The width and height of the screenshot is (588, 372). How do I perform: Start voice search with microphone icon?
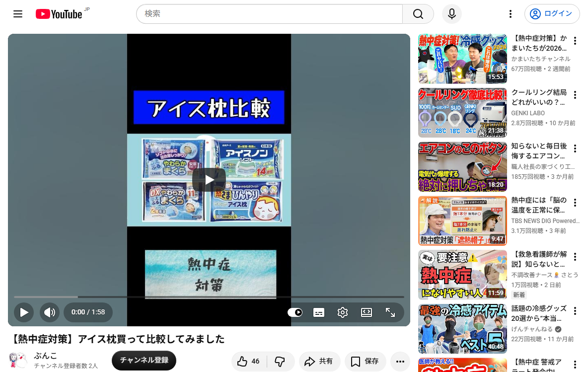(x=452, y=14)
